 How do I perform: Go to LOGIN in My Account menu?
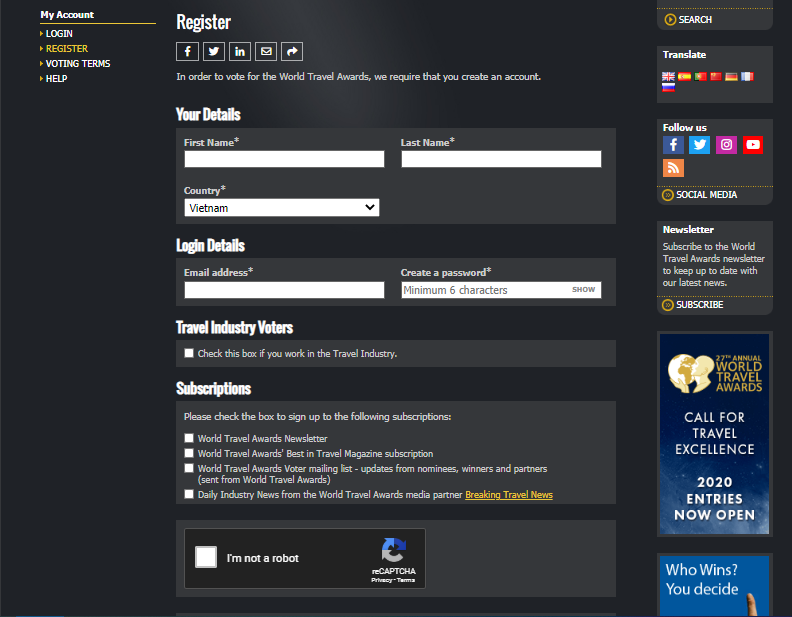click(59, 34)
